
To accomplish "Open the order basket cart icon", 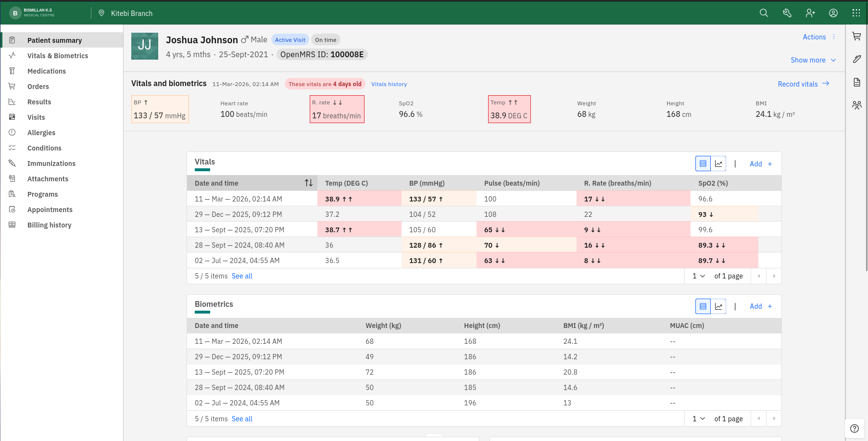I will tap(856, 36).
